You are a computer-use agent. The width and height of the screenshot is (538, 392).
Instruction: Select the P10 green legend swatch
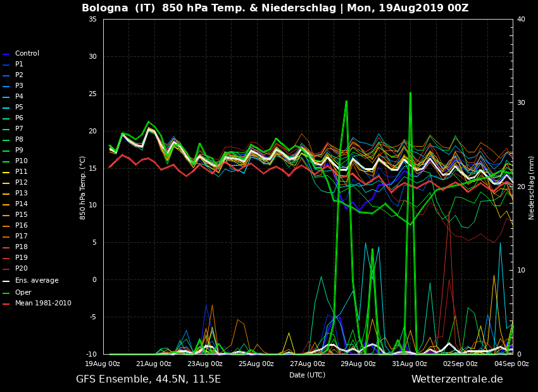(x=6, y=162)
